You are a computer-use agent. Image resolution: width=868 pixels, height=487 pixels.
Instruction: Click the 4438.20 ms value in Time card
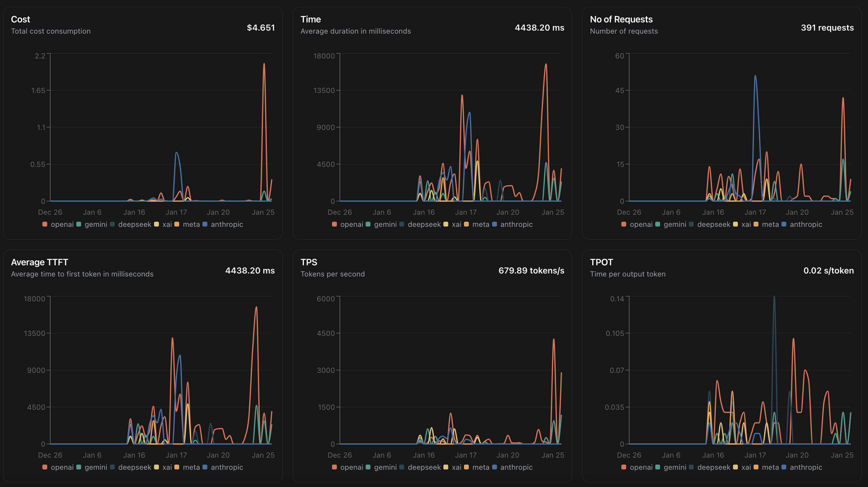tap(539, 28)
